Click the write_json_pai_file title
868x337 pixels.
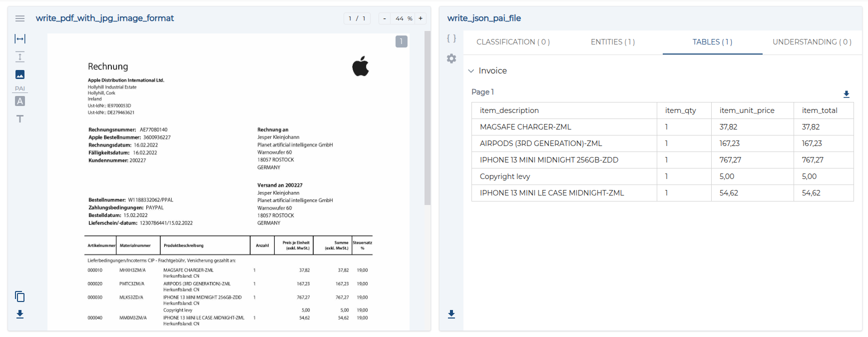point(484,18)
